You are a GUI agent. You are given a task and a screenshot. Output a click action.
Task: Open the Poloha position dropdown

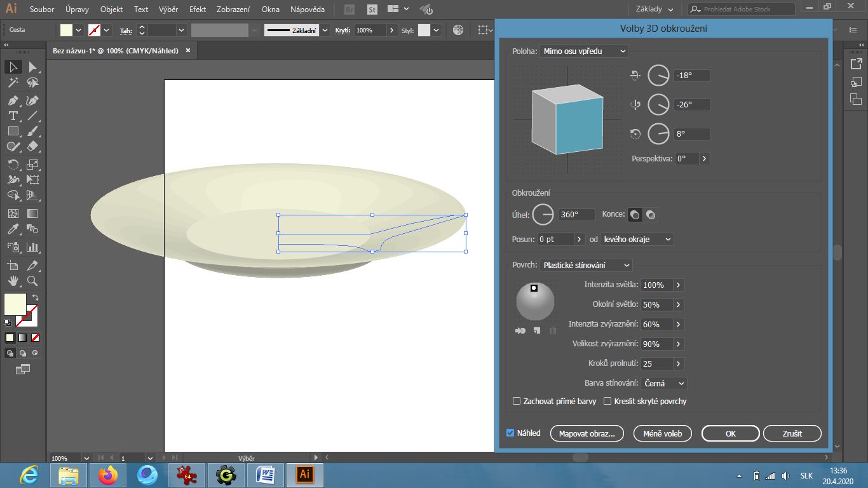pyautogui.click(x=583, y=51)
